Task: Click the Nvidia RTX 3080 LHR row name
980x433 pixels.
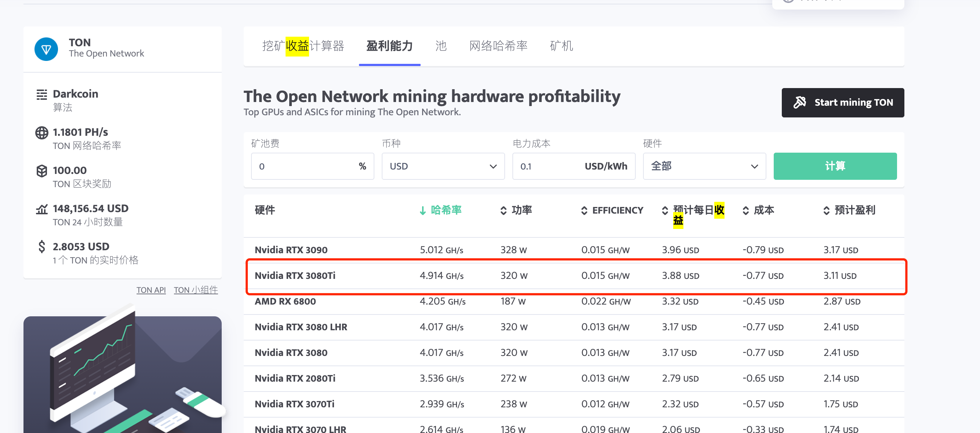Action: coord(301,327)
